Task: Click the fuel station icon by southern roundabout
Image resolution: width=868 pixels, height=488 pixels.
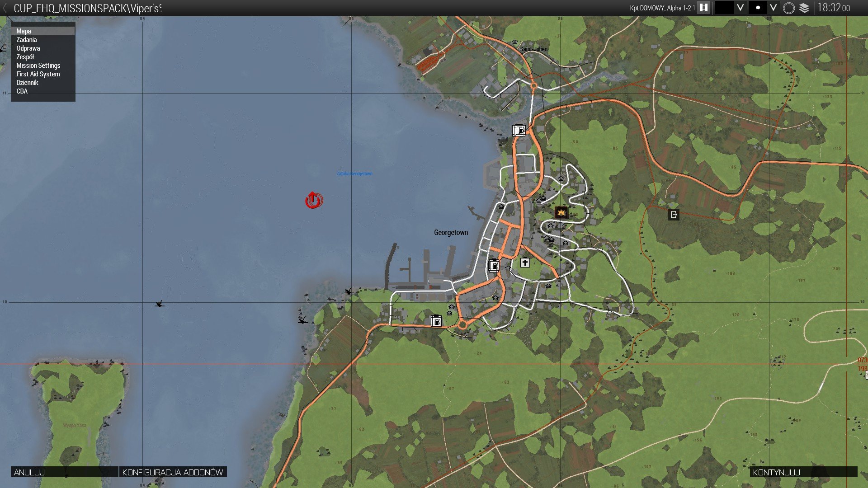Action: point(436,321)
